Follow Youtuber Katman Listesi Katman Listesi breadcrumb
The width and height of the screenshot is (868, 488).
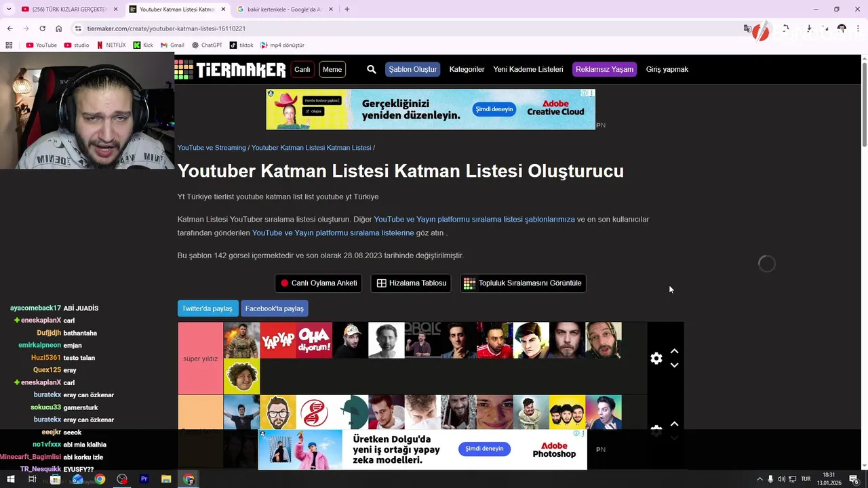pyautogui.click(x=311, y=148)
